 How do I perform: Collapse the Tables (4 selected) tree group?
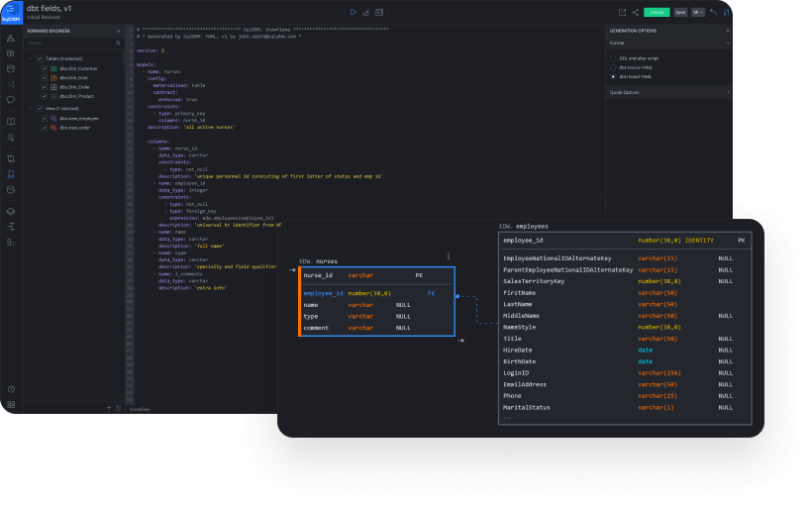tap(31, 58)
